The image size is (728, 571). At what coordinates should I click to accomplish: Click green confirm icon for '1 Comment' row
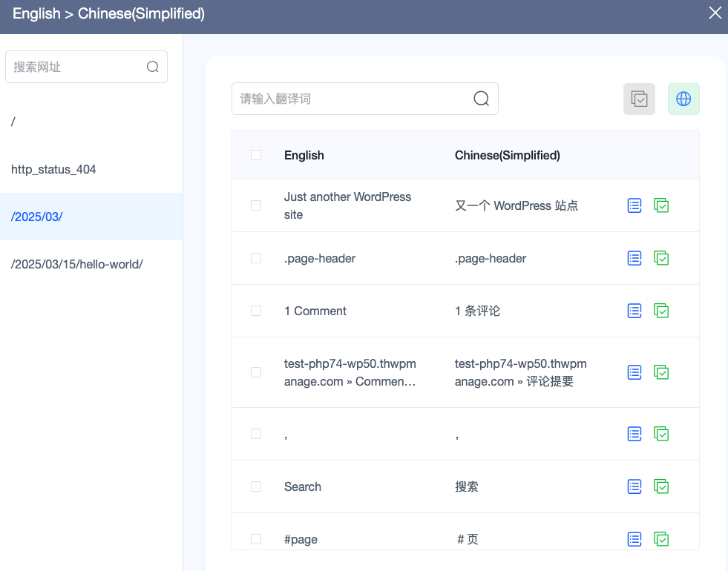coord(661,311)
